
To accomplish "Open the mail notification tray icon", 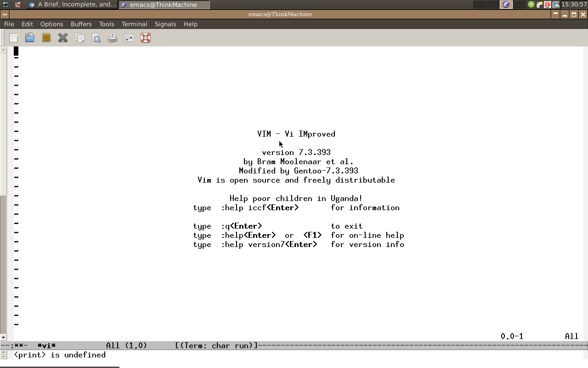I will point(539,5).
